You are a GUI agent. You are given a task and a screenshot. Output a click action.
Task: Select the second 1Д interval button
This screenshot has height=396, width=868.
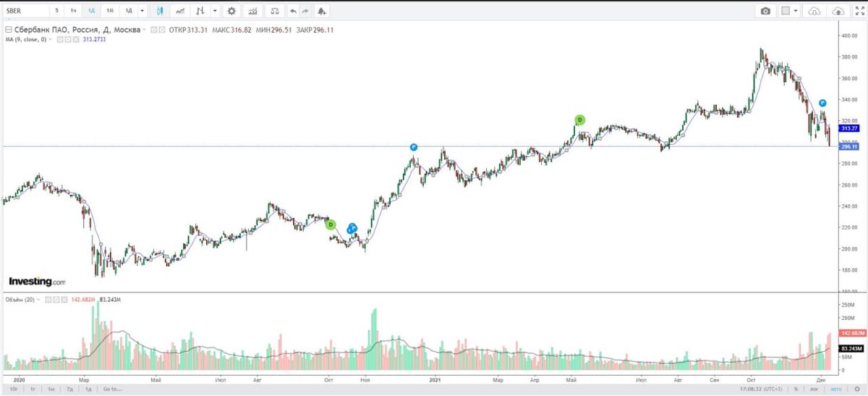point(129,11)
